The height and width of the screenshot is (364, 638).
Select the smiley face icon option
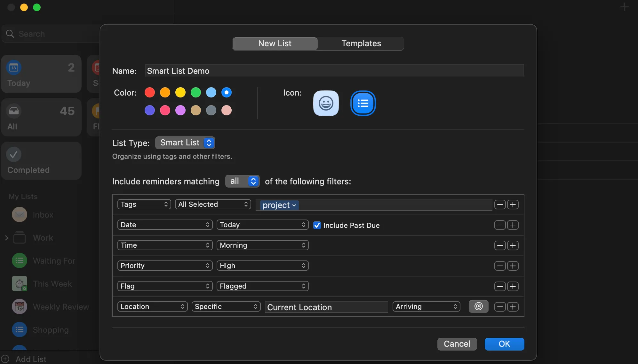326,103
